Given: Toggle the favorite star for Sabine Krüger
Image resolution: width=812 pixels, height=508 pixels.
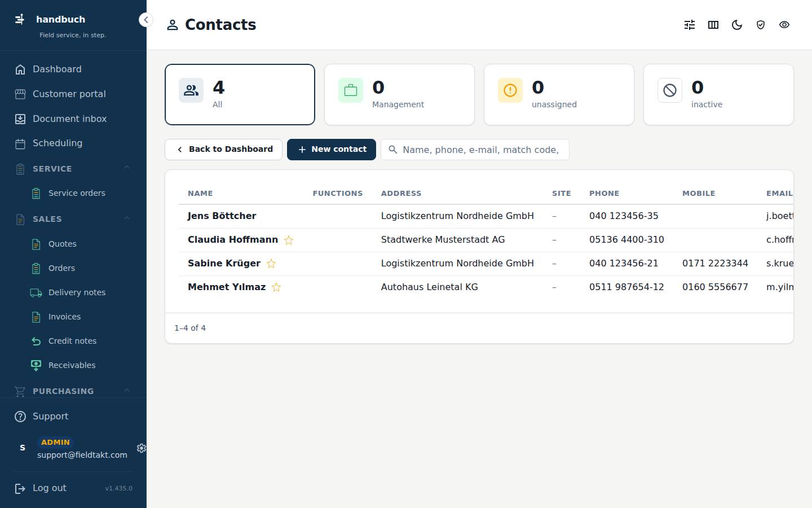Looking at the screenshot, I should tap(271, 264).
